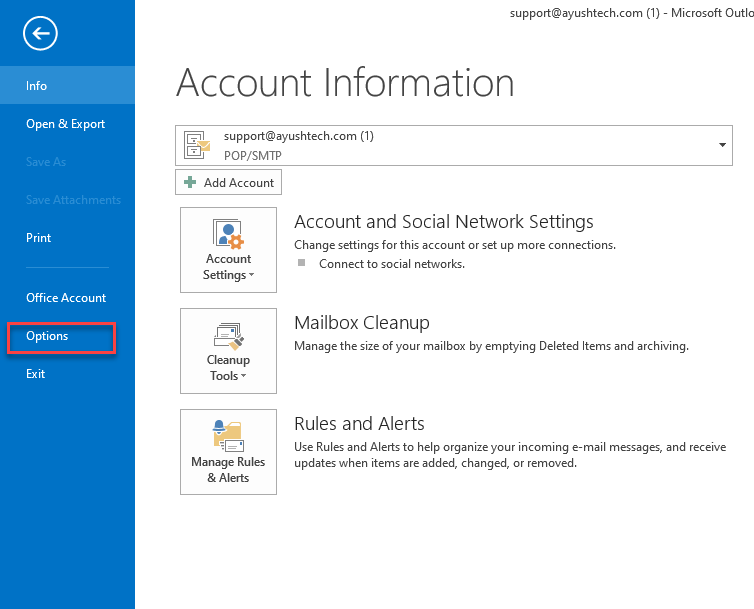Expand the Account Settings dropdown button
The image size is (754, 609).
228,250
